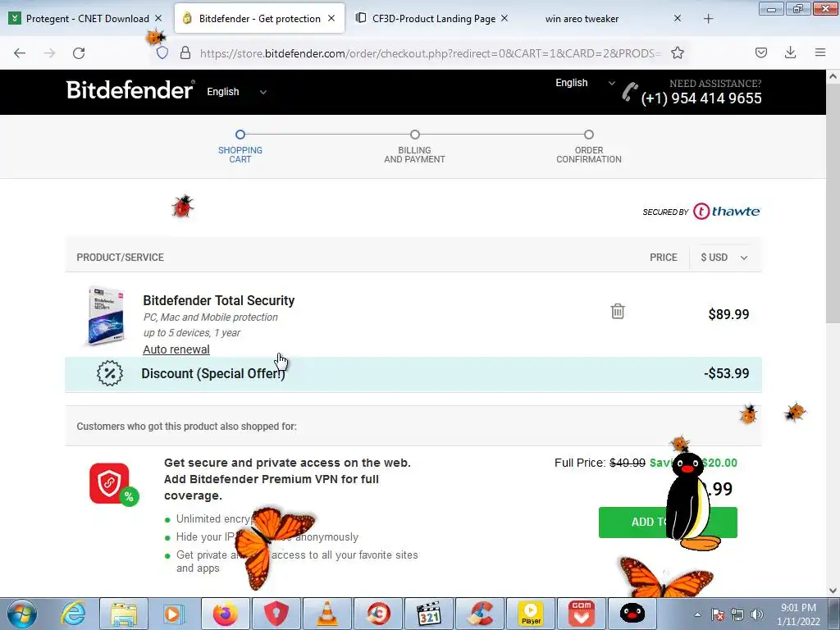Switch to Firefox on the taskbar
This screenshot has width=840, height=630.
pyautogui.click(x=225, y=614)
